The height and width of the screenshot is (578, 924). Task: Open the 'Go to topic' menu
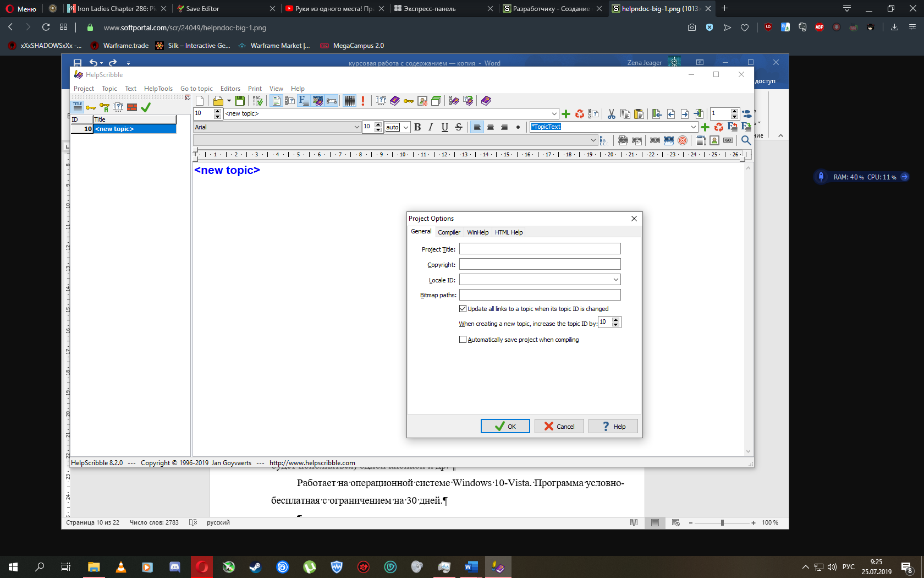(x=196, y=89)
